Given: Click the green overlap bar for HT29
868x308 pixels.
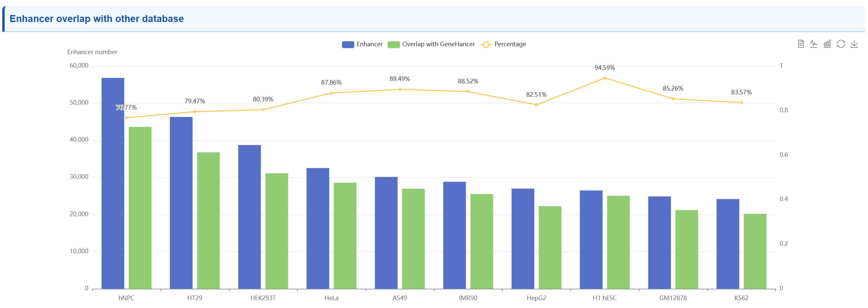Looking at the screenshot, I should pos(208,220).
